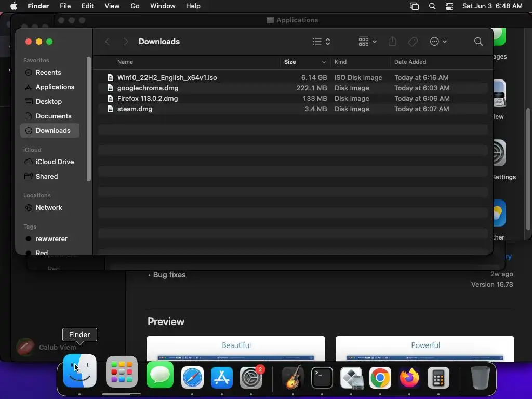
Task: Open the Action ellipsis menu
Action: (x=438, y=42)
